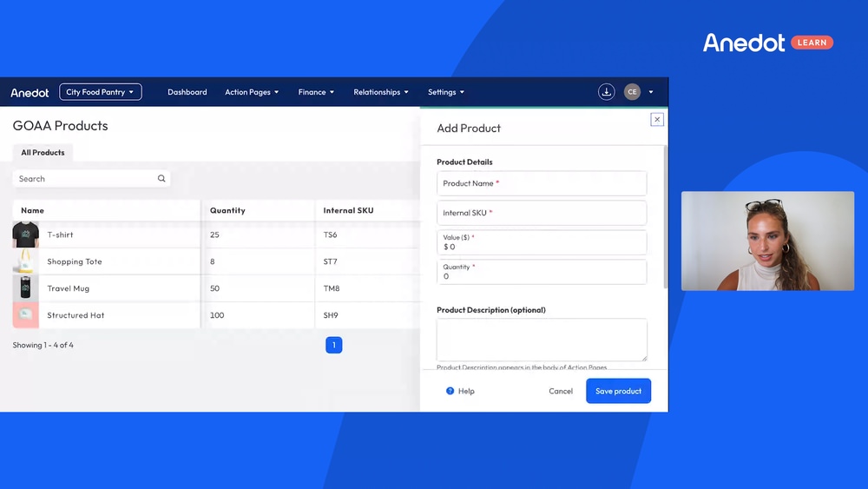Expand the Action Pages menu
This screenshot has width=868, height=489.
[x=252, y=92]
